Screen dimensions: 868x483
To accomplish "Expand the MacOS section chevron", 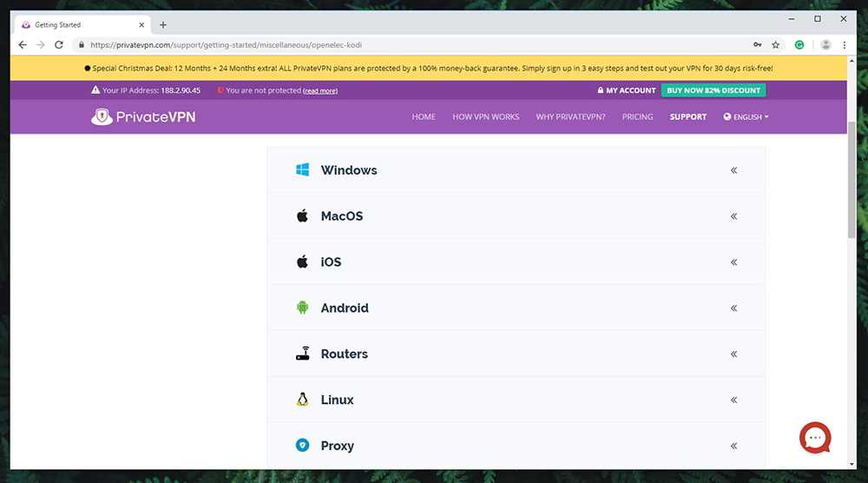I will point(733,216).
